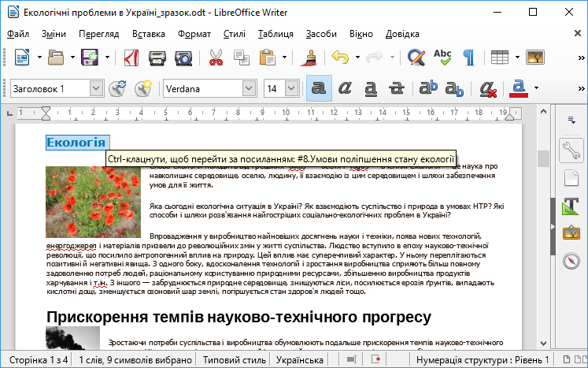Image resolution: width=588 pixels, height=368 pixels.
Task: Create new style from selection
Action: click(143, 88)
